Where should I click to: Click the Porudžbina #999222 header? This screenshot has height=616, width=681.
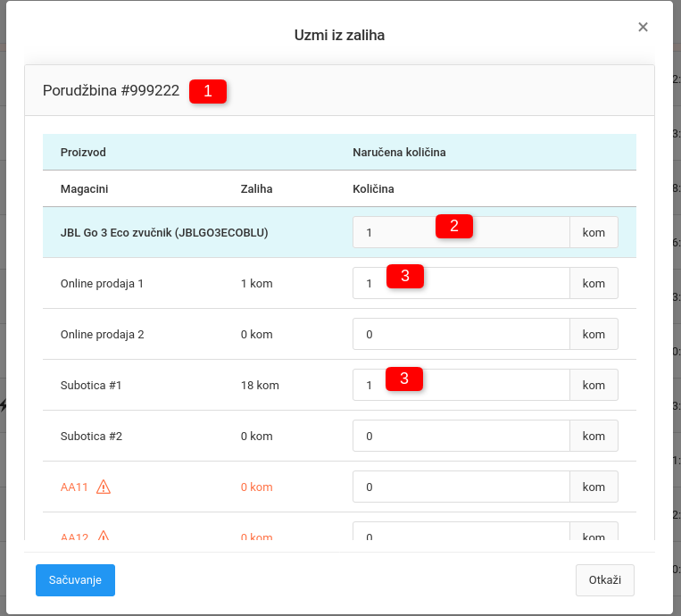coord(112,91)
